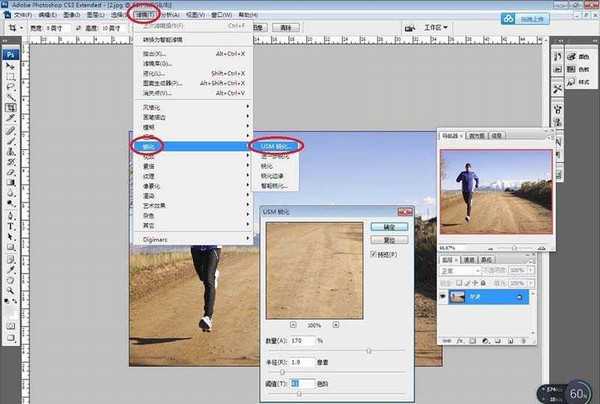Click the Amount slider handle in USM dialog

pos(369,351)
